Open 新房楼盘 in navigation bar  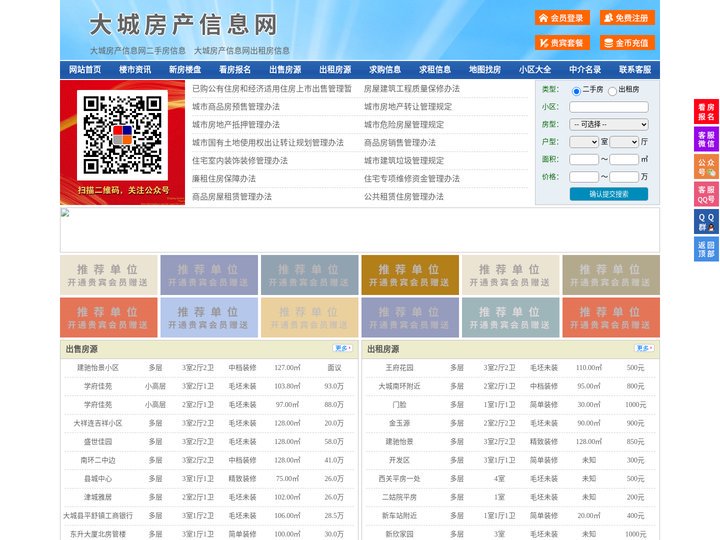pos(185,70)
